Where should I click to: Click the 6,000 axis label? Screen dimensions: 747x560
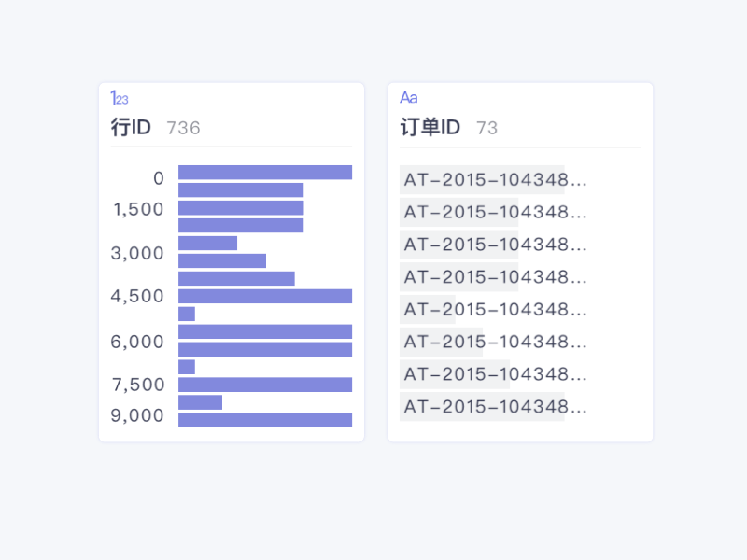[137, 342]
